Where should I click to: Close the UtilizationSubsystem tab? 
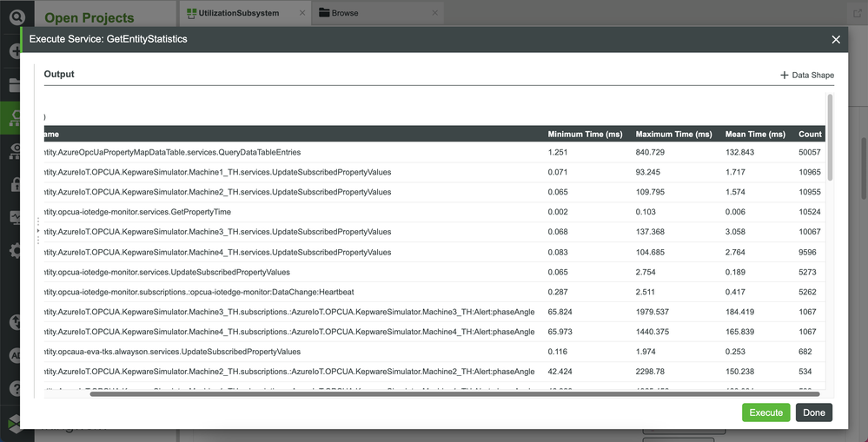tap(301, 13)
